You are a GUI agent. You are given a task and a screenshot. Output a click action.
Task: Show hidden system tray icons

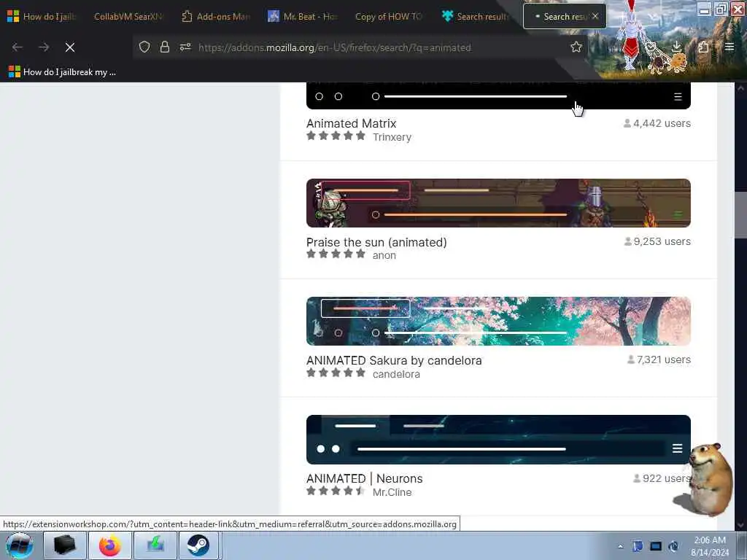pos(620,546)
